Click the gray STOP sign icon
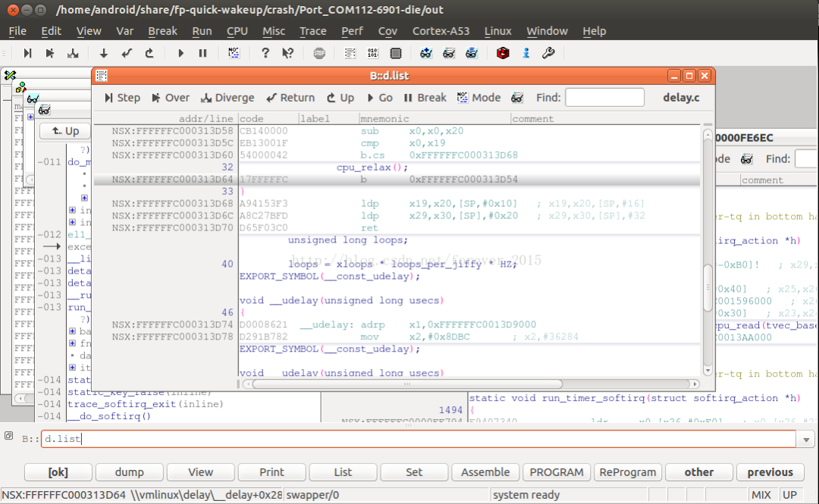The width and height of the screenshot is (819, 504). 319,53
